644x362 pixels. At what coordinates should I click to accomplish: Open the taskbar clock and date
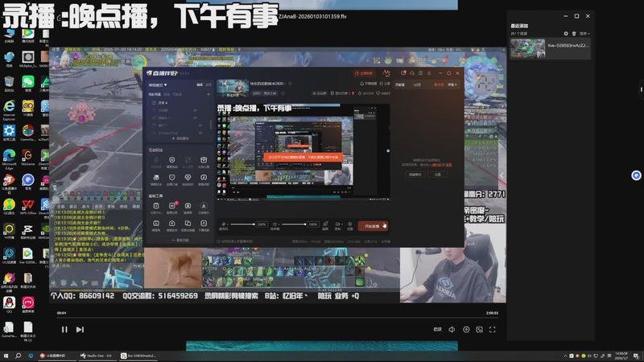tap(621, 356)
